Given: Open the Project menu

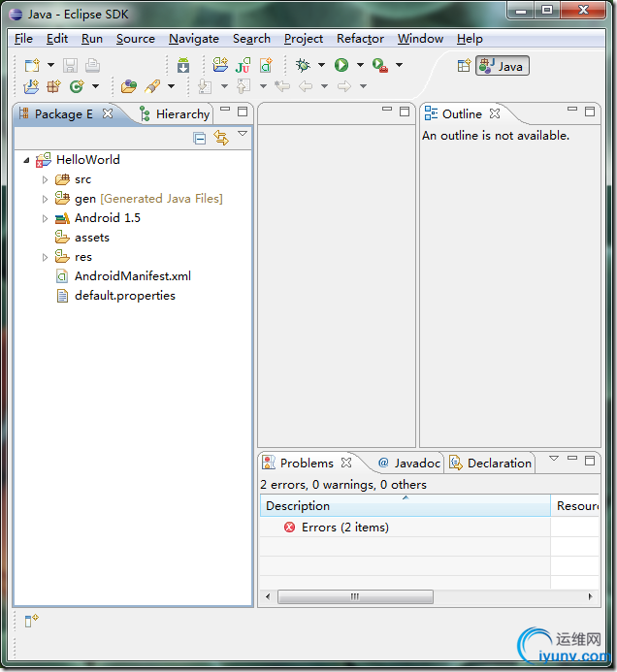Looking at the screenshot, I should coord(303,39).
